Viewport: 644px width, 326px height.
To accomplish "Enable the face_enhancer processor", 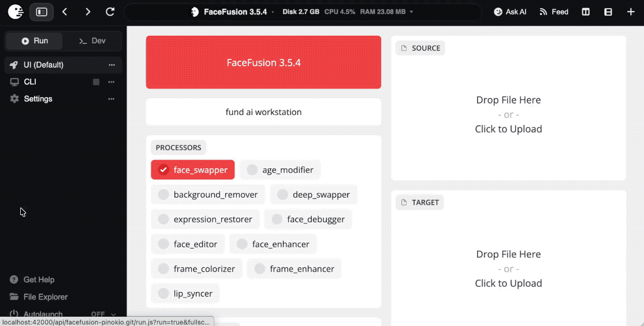I will (x=273, y=244).
